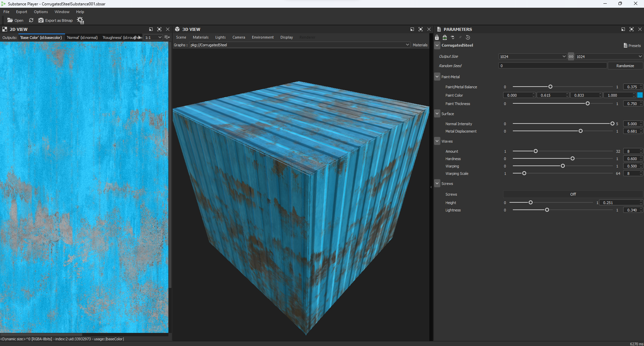The image size is (644, 346).
Task: Switch to the 'Normal' (id:normal) output tab
Action: (82, 38)
